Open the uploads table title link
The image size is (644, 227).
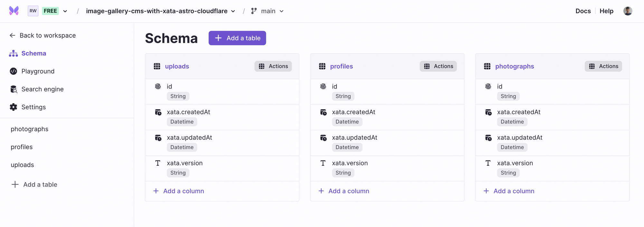[x=177, y=66]
